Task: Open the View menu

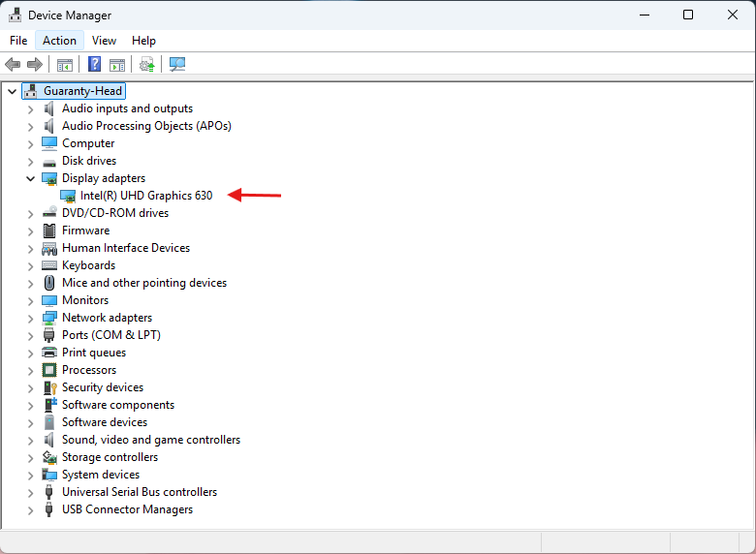Action: click(x=104, y=41)
